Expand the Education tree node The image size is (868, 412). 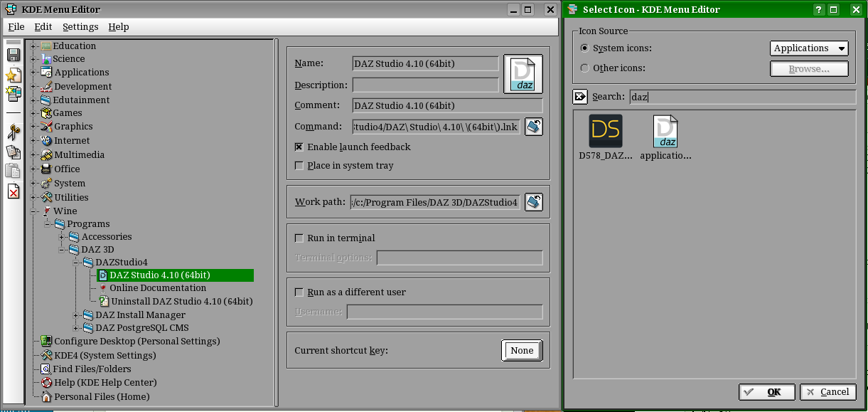[33, 46]
